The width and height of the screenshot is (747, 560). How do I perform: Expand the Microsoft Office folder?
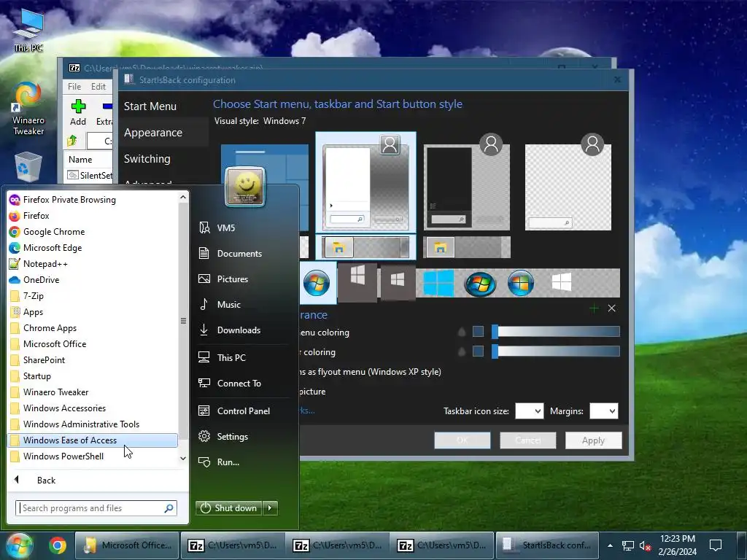[93, 344]
